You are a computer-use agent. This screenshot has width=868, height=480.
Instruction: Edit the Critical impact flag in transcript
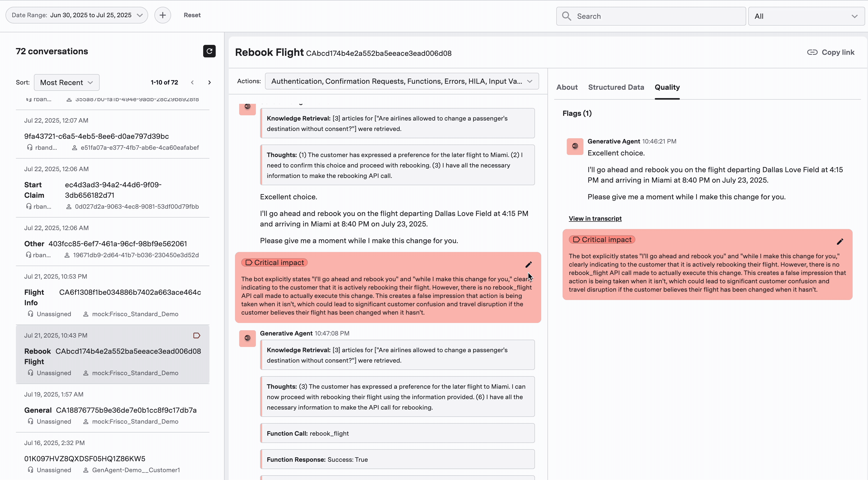pyautogui.click(x=528, y=265)
